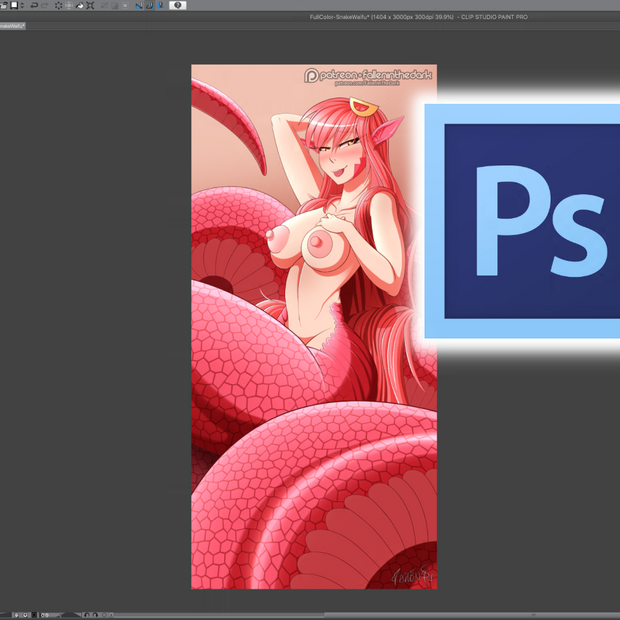Select the Fill bucket icon in the command bar
The width and height of the screenshot is (620, 620).
[x=79, y=5]
